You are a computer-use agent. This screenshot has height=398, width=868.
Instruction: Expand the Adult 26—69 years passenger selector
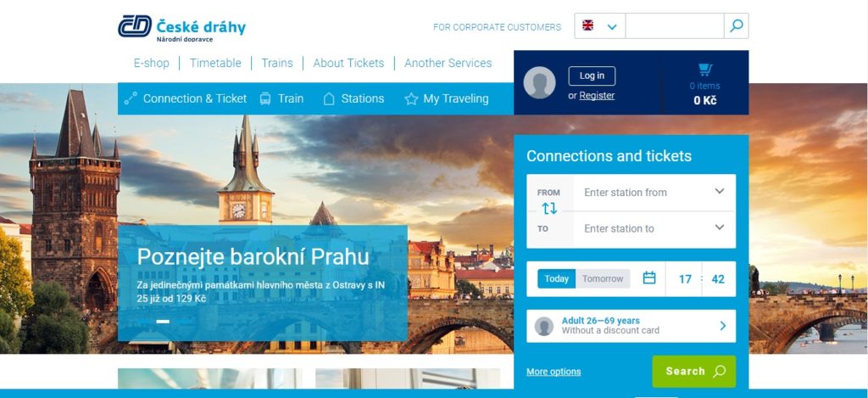[x=631, y=326]
